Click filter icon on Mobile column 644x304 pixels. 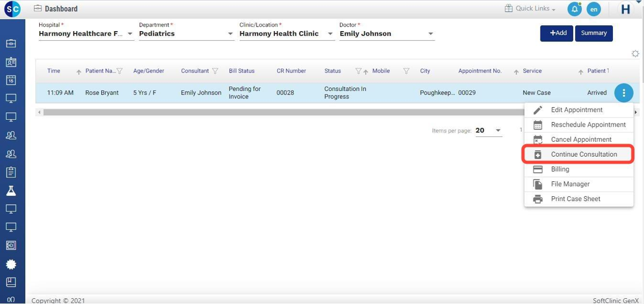click(406, 71)
